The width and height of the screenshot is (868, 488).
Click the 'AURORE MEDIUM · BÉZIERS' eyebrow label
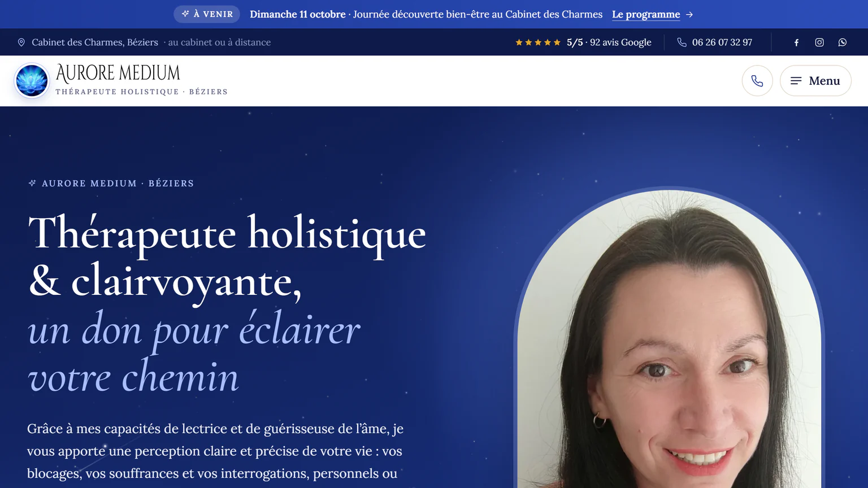coord(118,184)
